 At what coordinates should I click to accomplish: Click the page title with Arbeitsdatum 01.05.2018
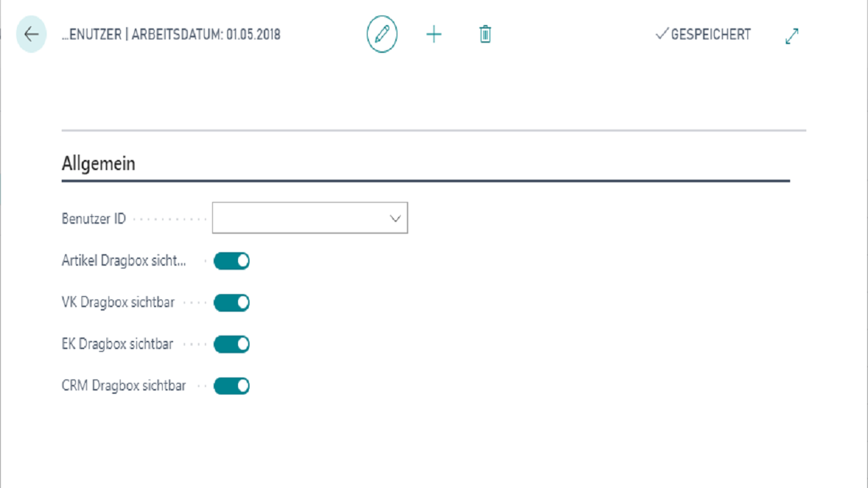(171, 35)
